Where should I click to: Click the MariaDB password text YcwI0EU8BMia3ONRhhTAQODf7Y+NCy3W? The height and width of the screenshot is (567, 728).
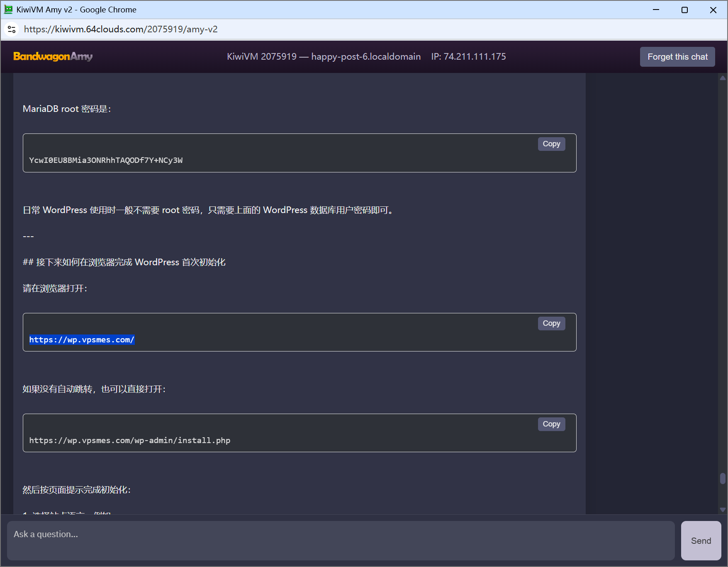[106, 160]
